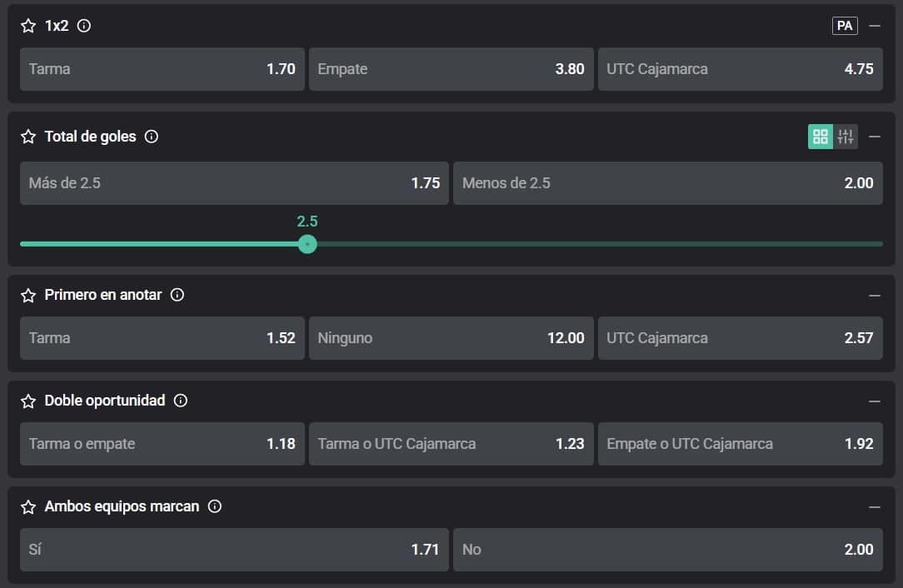
Task: Star the Ambos equipos marcan market
Action: coord(28,506)
